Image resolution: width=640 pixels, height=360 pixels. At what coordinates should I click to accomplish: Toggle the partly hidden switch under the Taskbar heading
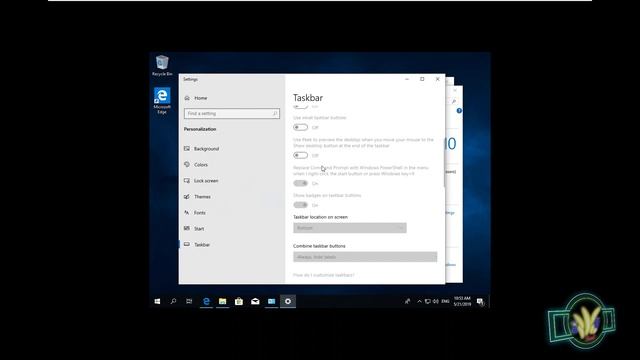tap(300, 106)
